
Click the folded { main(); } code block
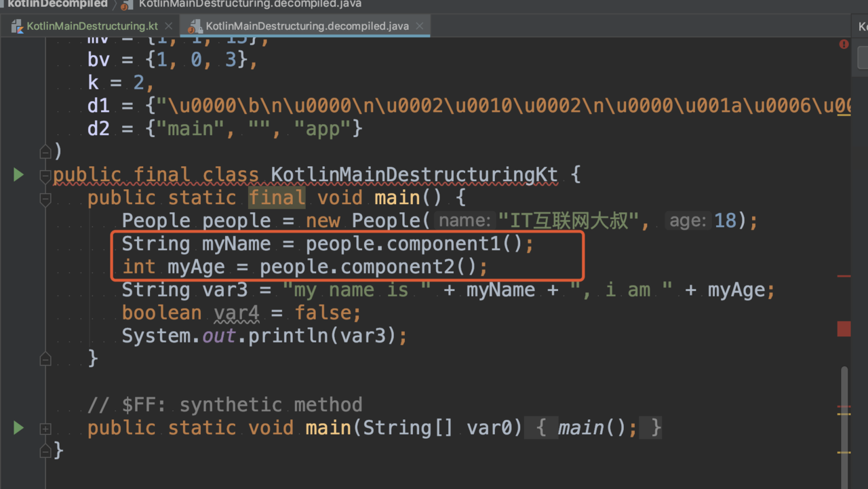[x=597, y=428]
